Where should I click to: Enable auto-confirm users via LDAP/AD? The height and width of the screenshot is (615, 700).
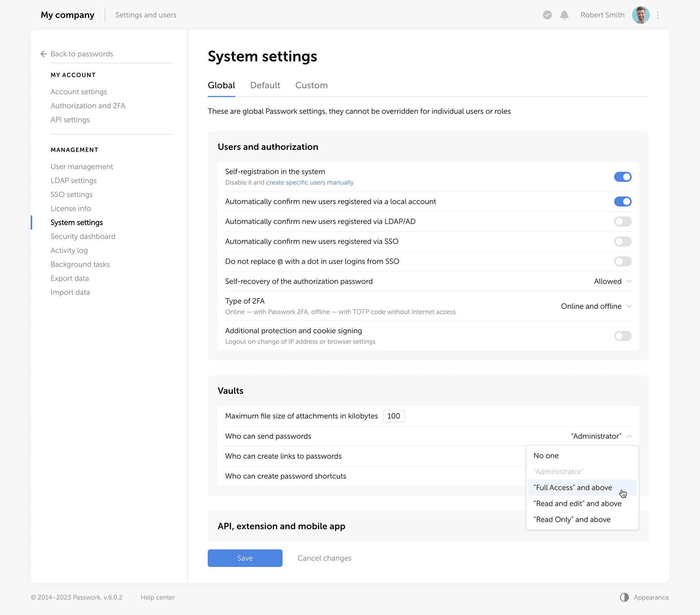coord(623,221)
